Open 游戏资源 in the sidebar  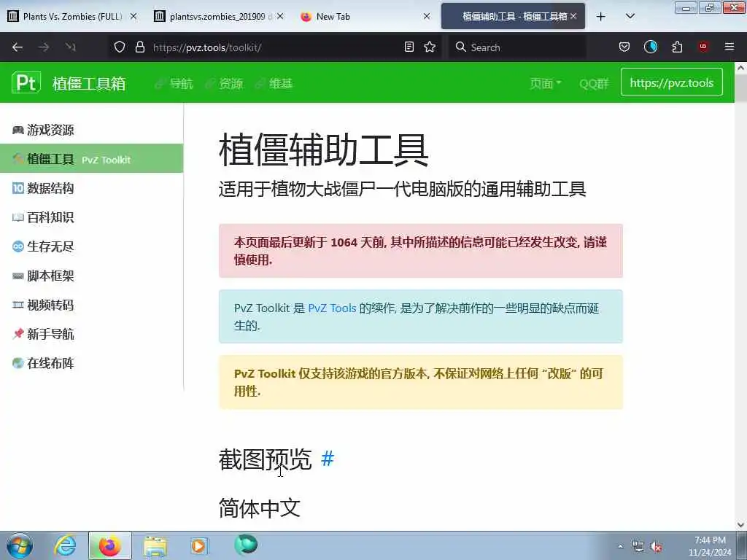[91, 130]
